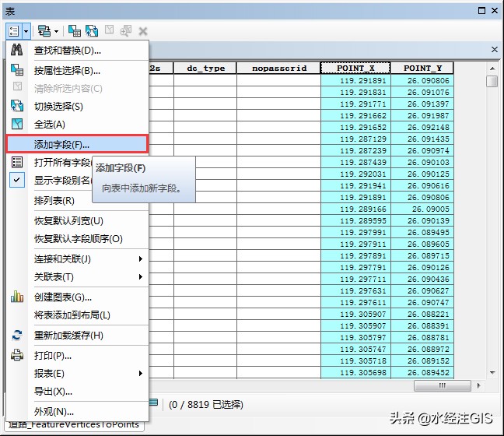This screenshot has width=504, height=436.
Task: Expand the 连接和关联(J) submenu arrow
Action: tap(141, 258)
